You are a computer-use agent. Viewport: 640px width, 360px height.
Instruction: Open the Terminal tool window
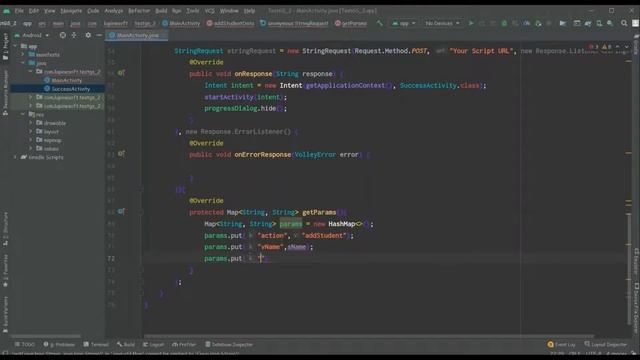(x=96, y=344)
